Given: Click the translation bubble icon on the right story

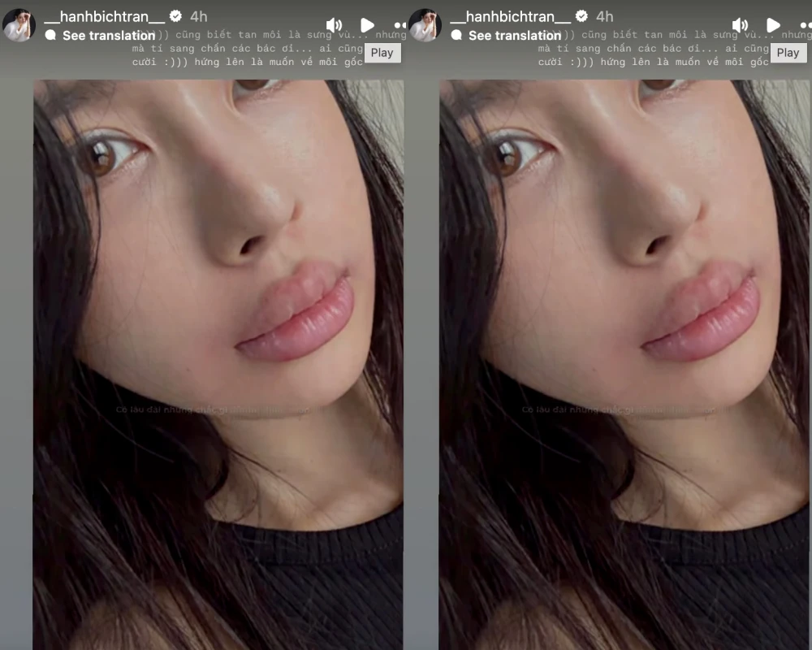Looking at the screenshot, I should [457, 35].
